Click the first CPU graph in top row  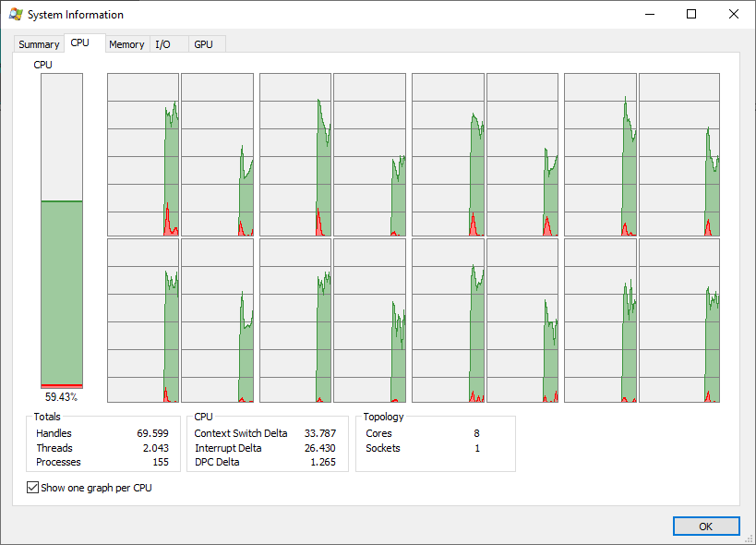pos(143,154)
